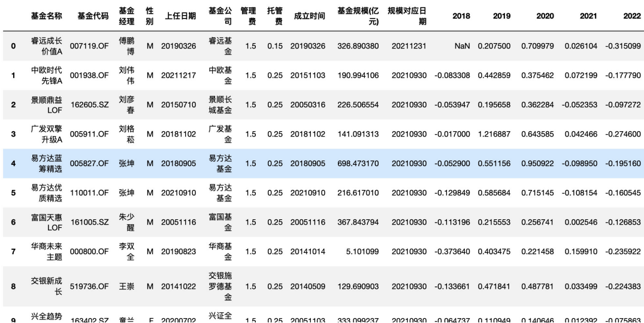Select fund name 广发双擎升级A

(x=46, y=134)
